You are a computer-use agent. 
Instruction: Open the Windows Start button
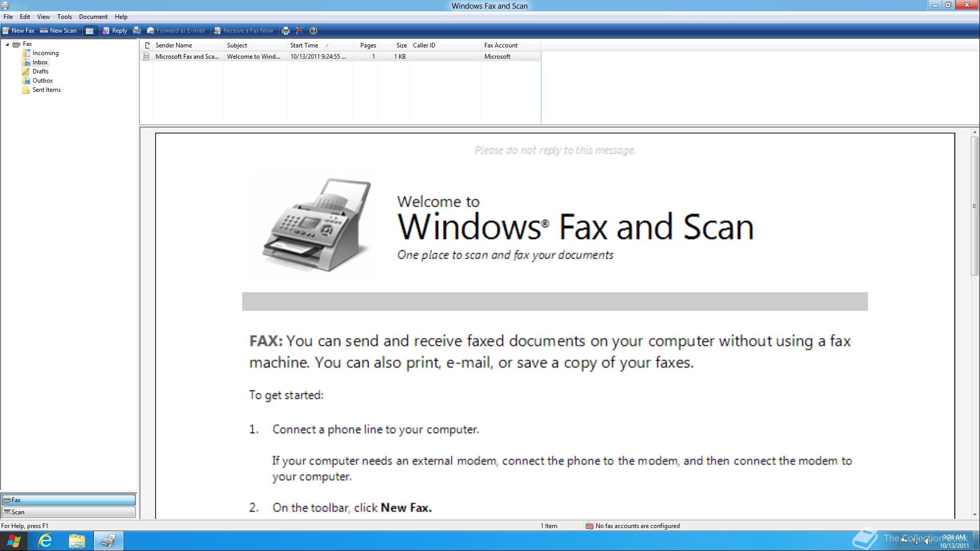click(14, 541)
